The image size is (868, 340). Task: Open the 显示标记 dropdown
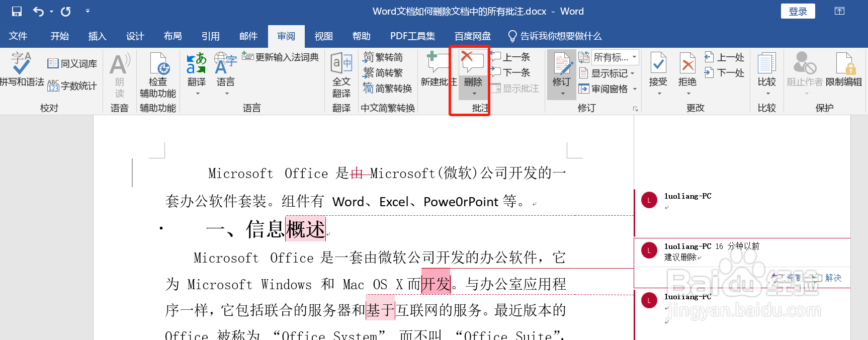[x=606, y=73]
